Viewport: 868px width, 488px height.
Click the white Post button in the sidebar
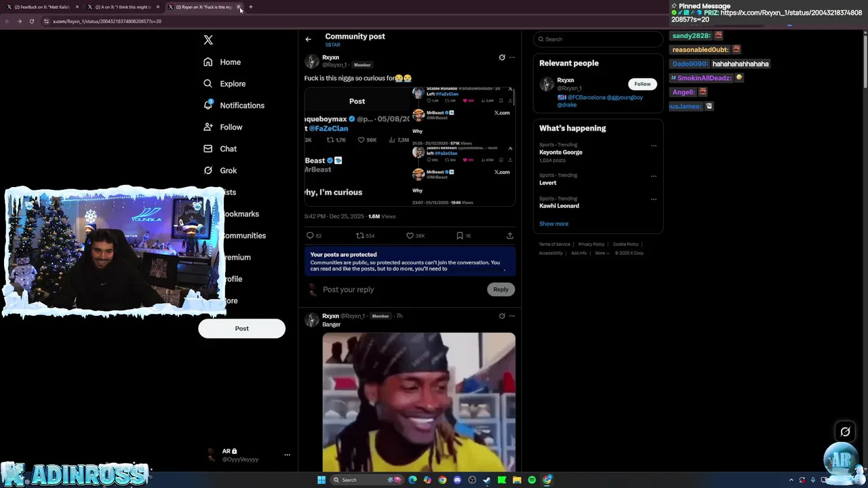click(x=241, y=328)
